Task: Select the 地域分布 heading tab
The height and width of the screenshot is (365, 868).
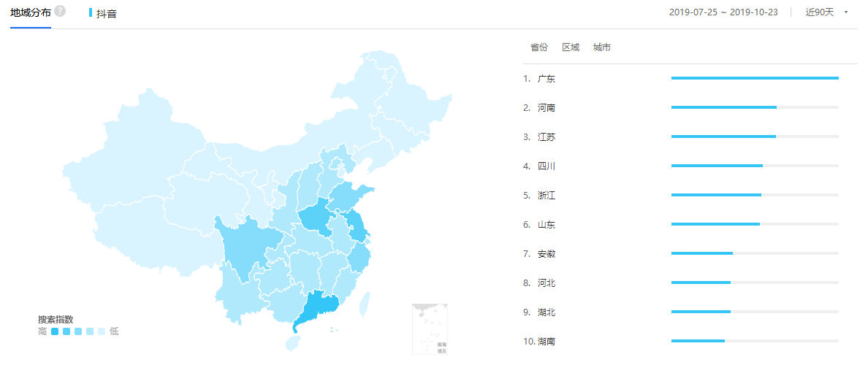Action: point(31,12)
